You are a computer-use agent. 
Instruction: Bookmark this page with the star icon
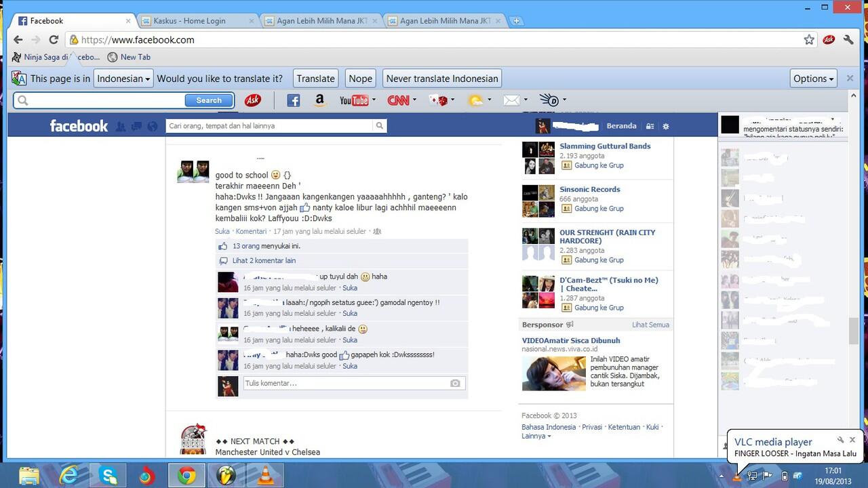pos(809,40)
